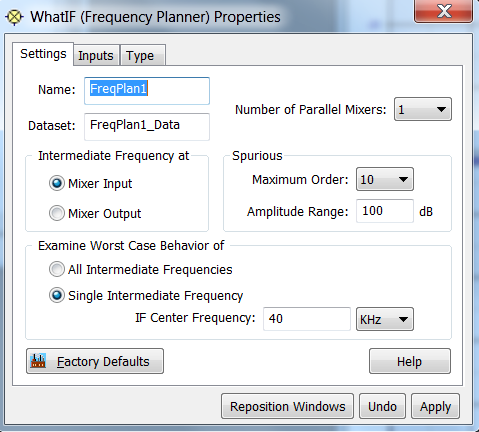Click the factory icon on Factory Defaults

38,361
